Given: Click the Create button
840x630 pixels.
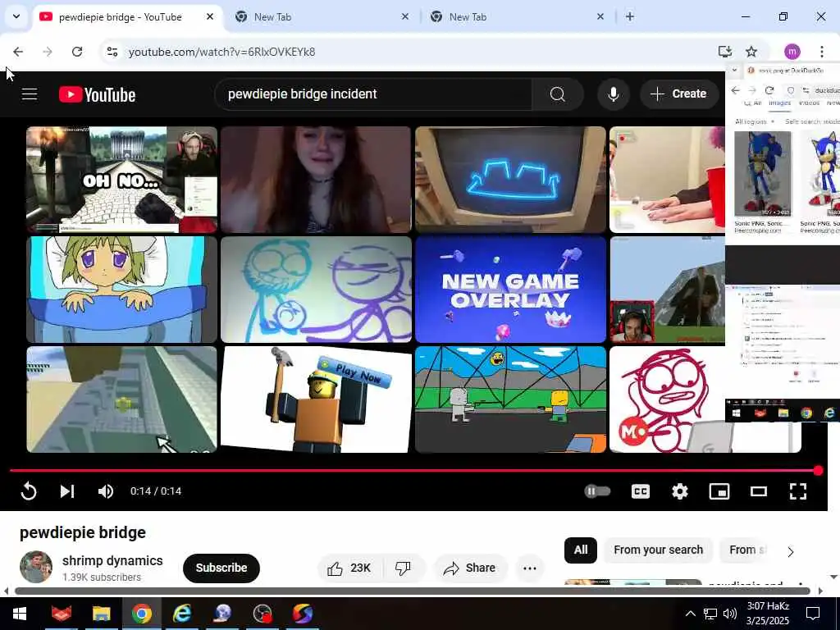Looking at the screenshot, I should (x=678, y=94).
